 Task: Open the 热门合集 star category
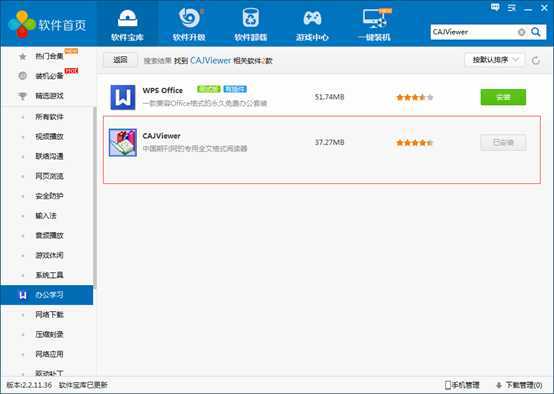48,56
